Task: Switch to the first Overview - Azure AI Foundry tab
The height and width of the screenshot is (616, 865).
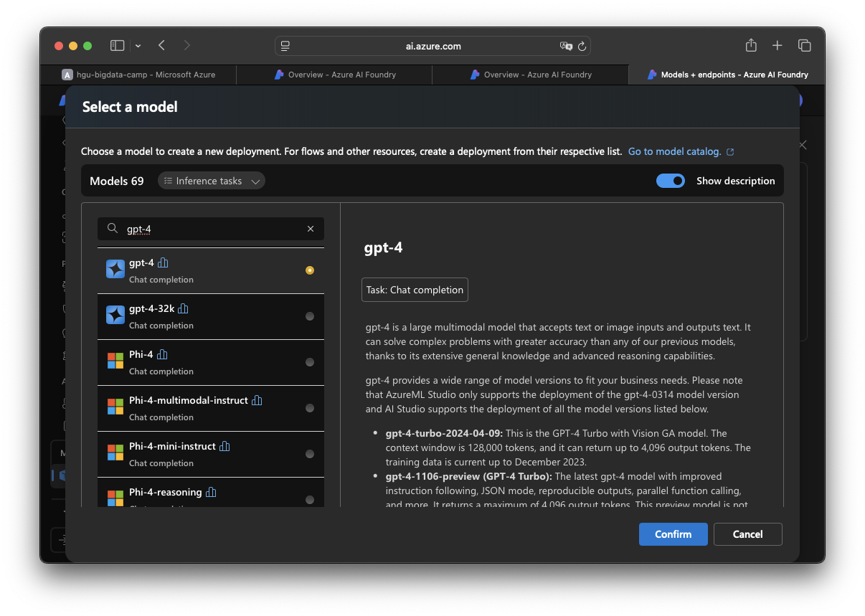Action: point(334,75)
